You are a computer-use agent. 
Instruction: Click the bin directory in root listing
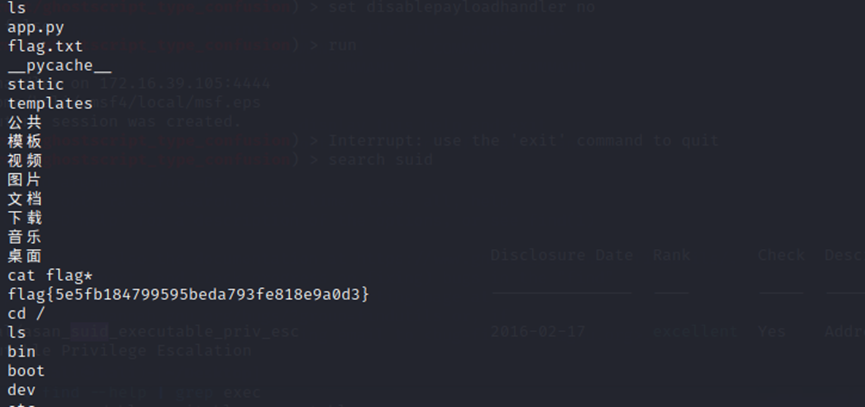coord(22,352)
